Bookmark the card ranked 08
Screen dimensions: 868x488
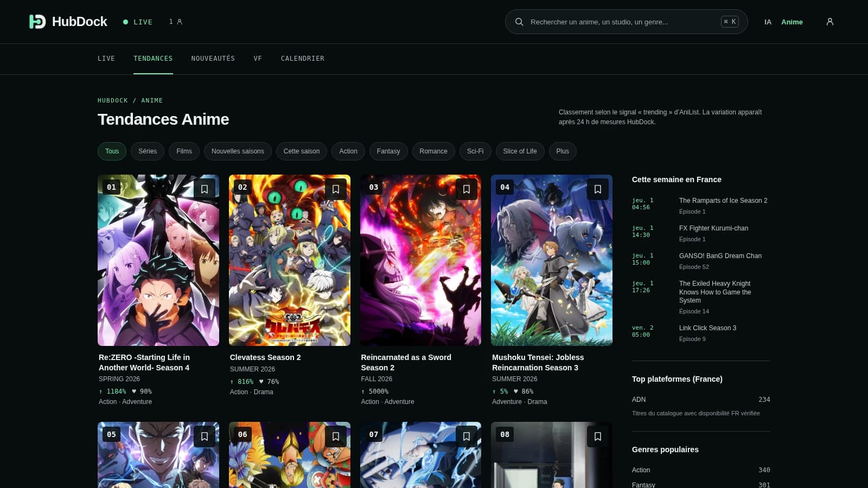598,436
